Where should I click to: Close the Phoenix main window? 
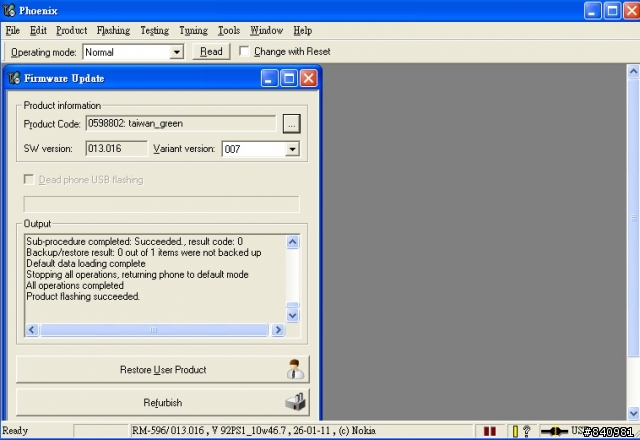point(631,11)
